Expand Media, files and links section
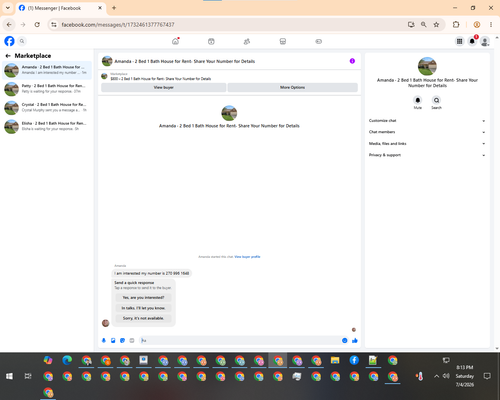 click(x=427, y=144)
